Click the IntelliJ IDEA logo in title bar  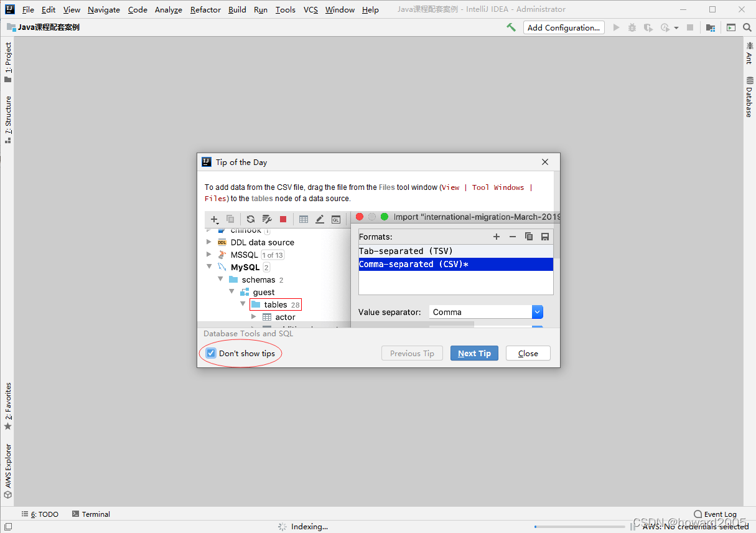pos(10,9)
